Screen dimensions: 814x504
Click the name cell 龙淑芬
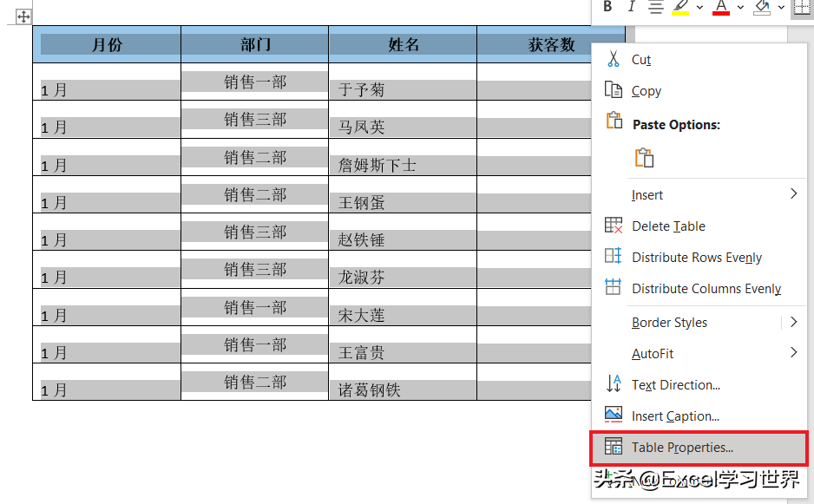tap(403, 270)
